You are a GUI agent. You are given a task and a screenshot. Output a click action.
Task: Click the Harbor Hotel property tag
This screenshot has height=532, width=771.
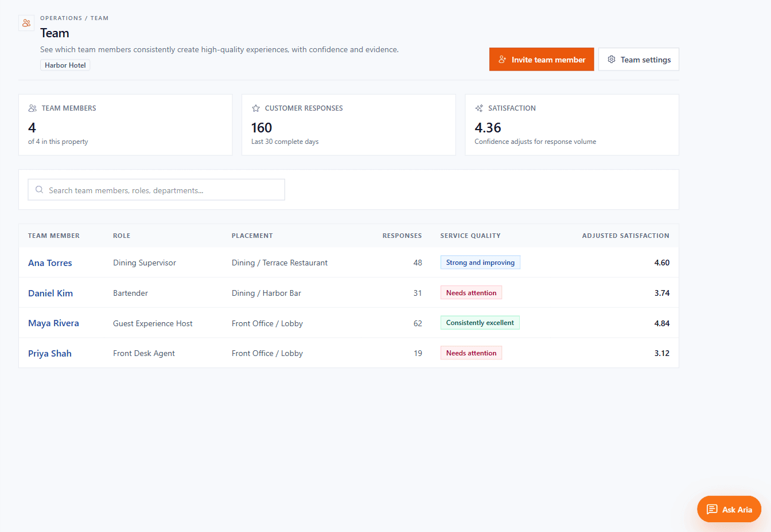coord(65,65)
